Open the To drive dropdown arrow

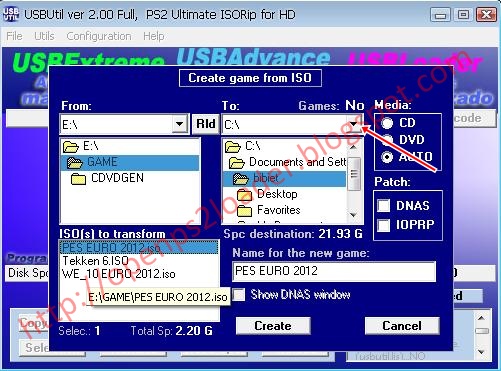click(x=353, y=124)
